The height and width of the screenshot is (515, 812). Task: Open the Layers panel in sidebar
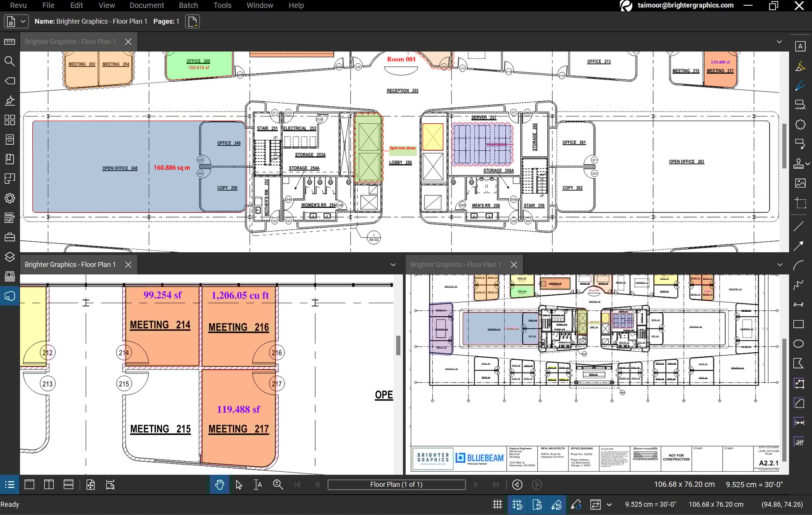click(10, 255)
